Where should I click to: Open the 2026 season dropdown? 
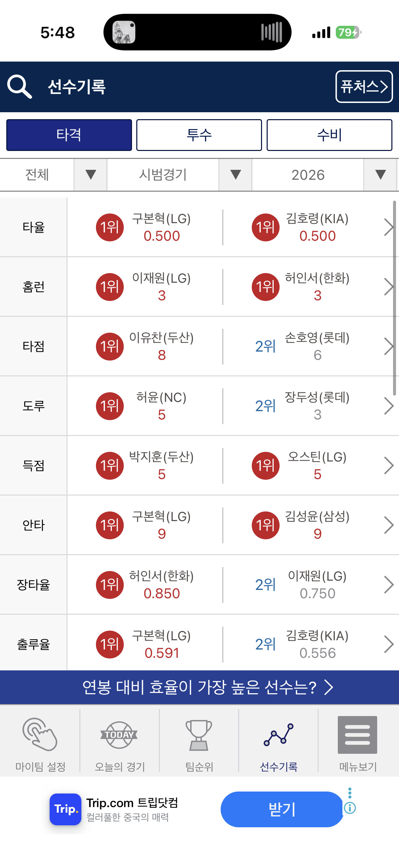[x=325, y=175]
